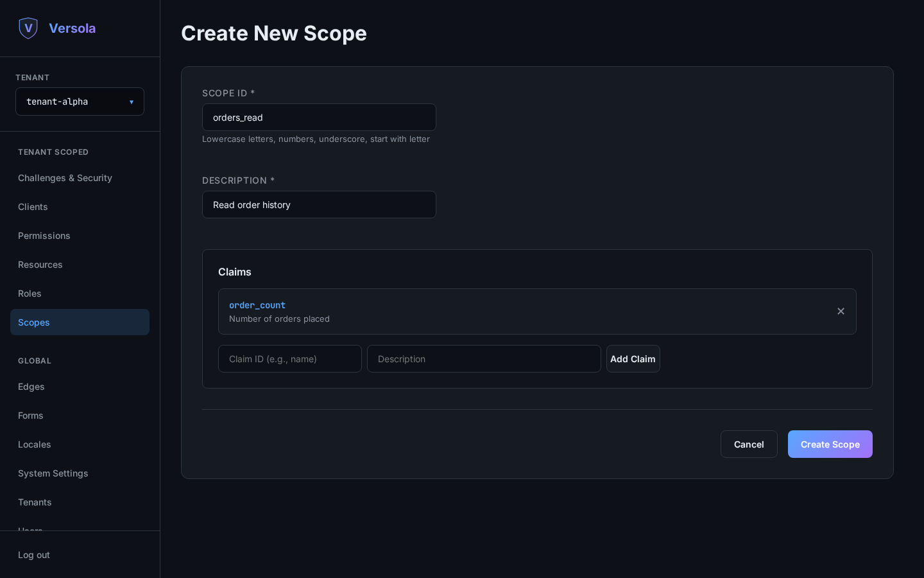Open the tenant-alpha tenant dropdown
Viewport: 924px width, 578px height.
pyautogui.click(x=80, y=101)
